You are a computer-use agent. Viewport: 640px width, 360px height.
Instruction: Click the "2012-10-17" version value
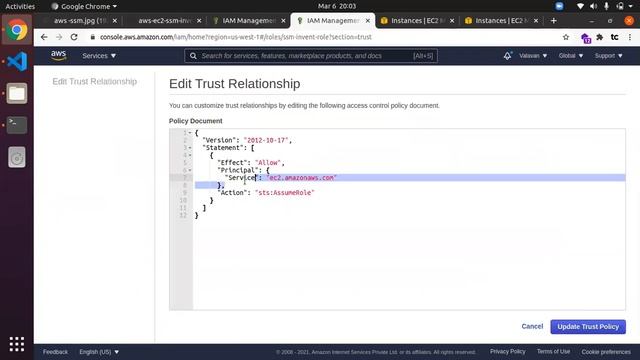[266, 140]
